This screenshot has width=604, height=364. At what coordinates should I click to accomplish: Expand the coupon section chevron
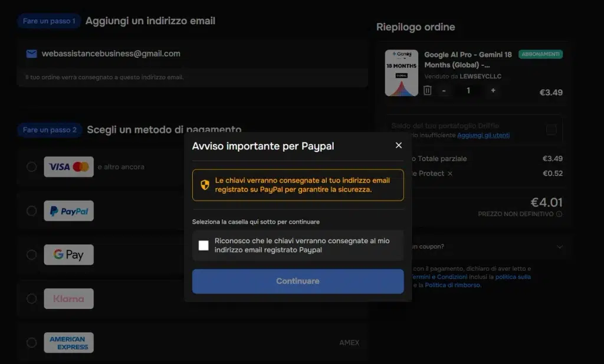560,247
